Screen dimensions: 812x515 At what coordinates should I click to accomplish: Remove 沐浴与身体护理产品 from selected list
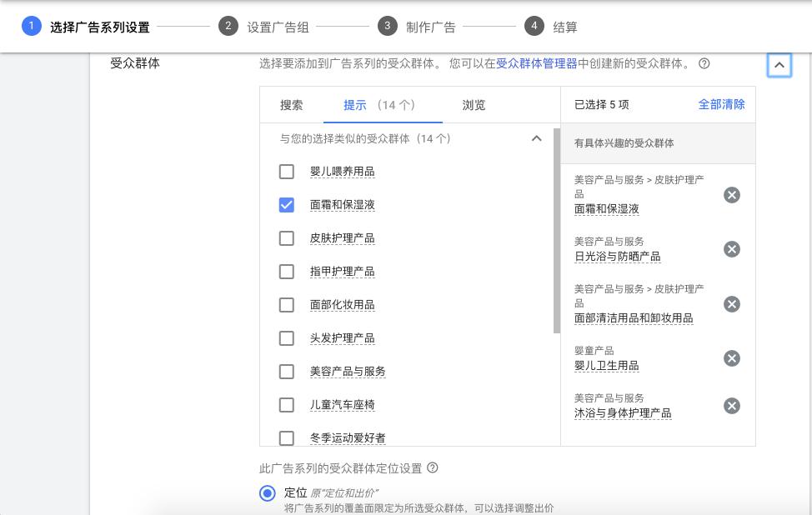click(x=732, y=406)
